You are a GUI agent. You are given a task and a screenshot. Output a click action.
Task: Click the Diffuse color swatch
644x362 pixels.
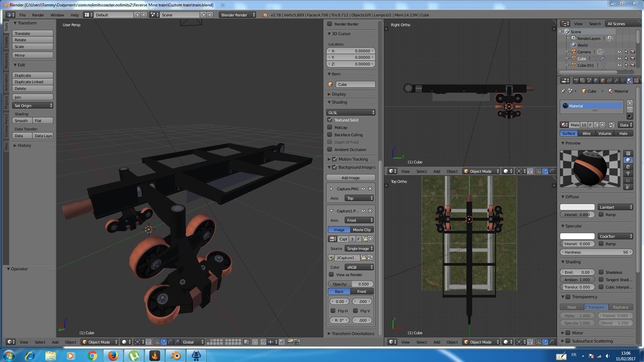click(577, 207)
